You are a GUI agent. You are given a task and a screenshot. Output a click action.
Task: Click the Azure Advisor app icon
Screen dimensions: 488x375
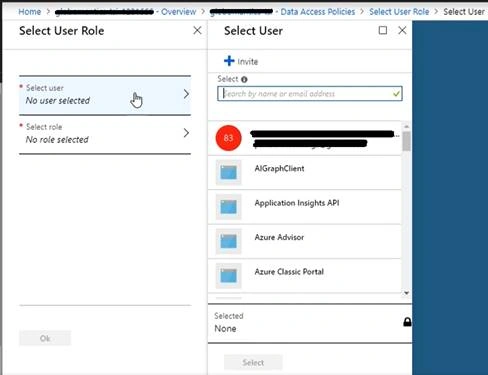pyautogui.click(x=228, y=241)
